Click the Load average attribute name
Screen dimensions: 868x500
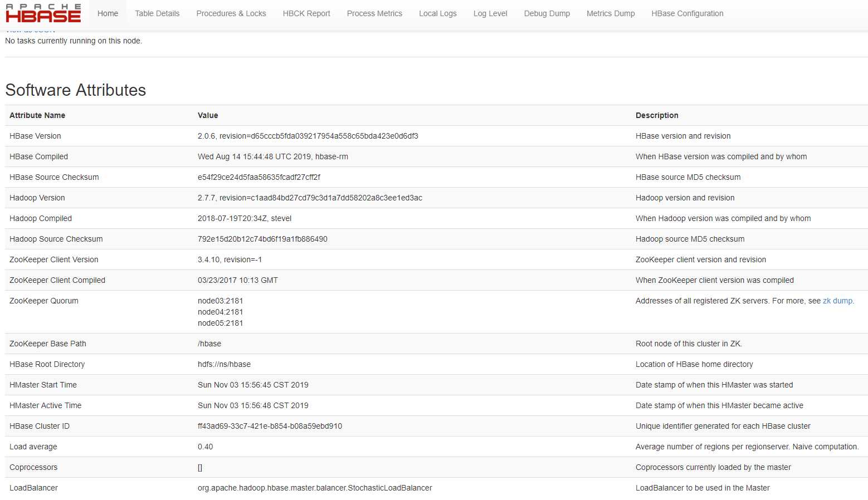(33, 447)
